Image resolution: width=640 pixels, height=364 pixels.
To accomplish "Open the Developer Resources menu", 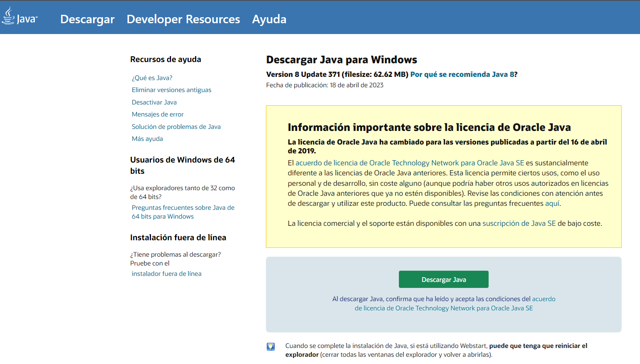I will [x=183, y=19].
